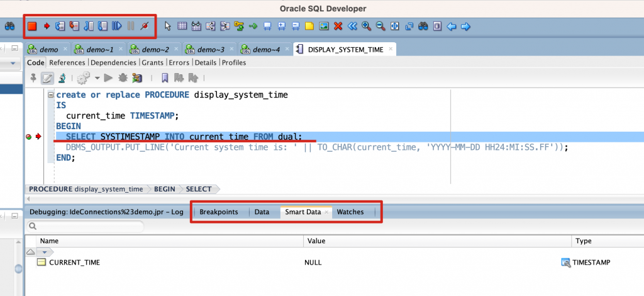Switch to the demo worksheet tab
This screenshot has width=644, height=296.
click(x=49, y=49)
